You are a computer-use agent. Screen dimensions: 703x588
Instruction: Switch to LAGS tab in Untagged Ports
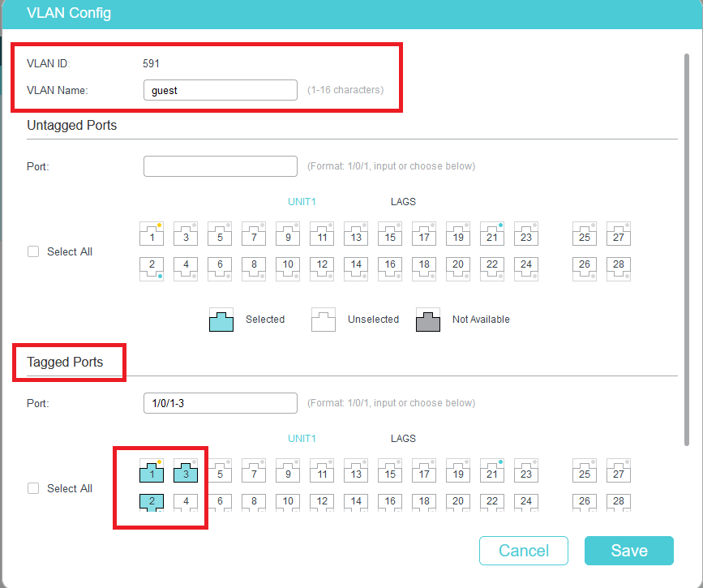click(x=403, y=202)
